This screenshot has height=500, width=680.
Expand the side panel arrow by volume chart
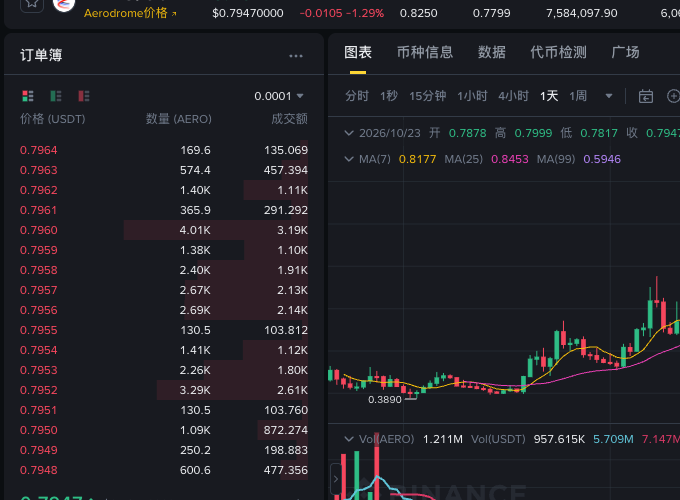[x=336, y=479]
